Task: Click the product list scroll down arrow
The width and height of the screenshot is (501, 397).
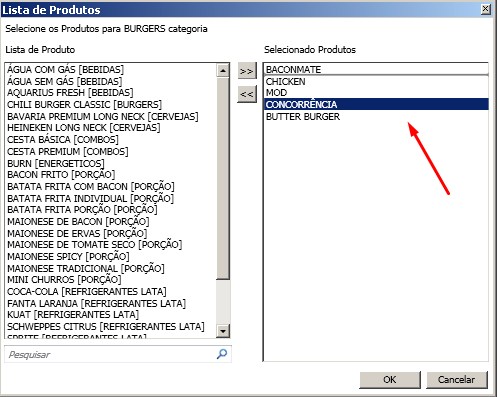Action: tap(223, 331)
